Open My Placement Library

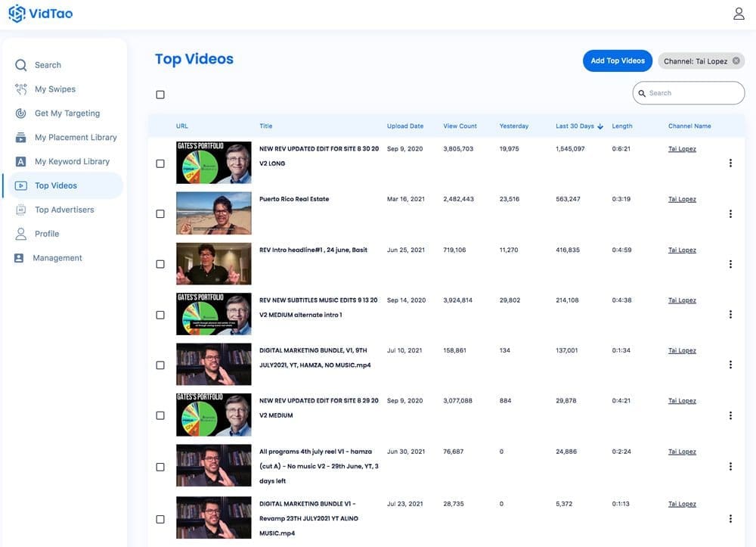tap(76, 138)
